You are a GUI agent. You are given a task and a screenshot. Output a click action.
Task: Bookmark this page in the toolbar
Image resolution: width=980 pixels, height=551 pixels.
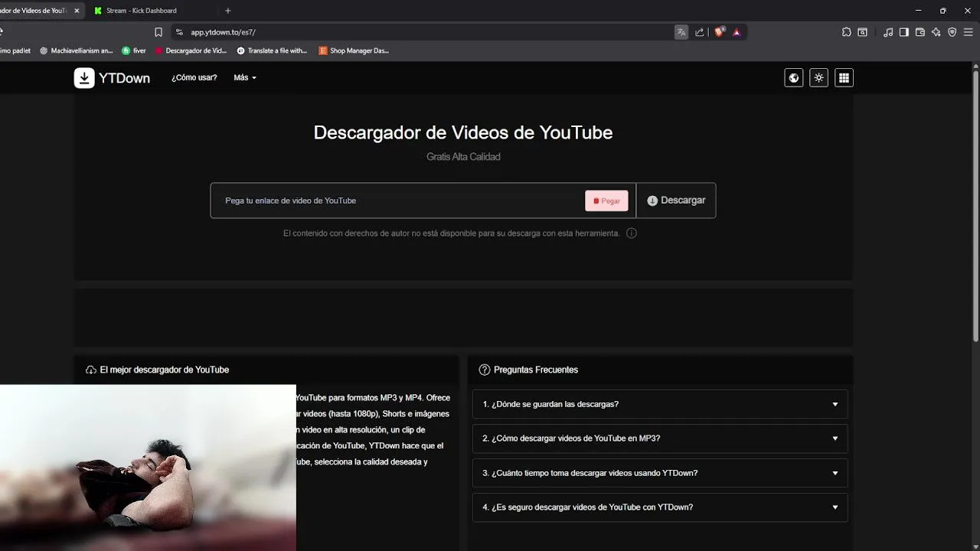tap(158, 32)
